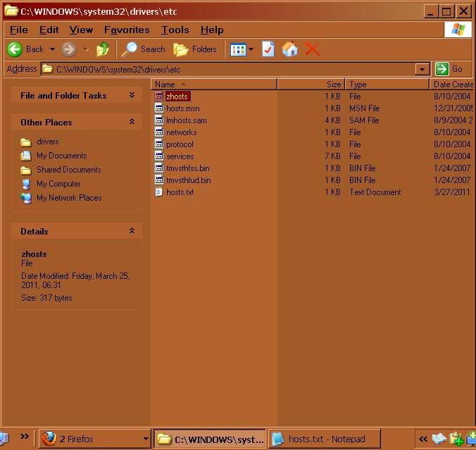
Task: Click the checkmark document toolbar icon
Action: pyautogui.click(x=268, y=49)
